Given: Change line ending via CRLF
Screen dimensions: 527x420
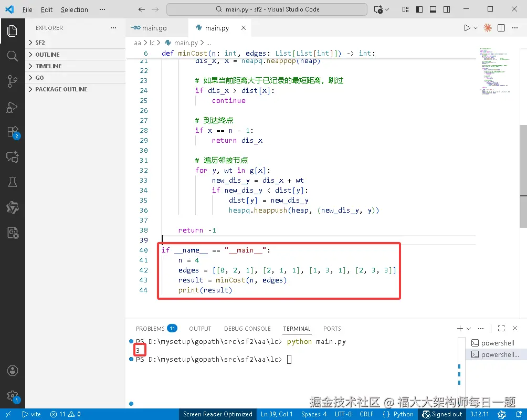Looking at the screenshot, I should coord(366,414).
